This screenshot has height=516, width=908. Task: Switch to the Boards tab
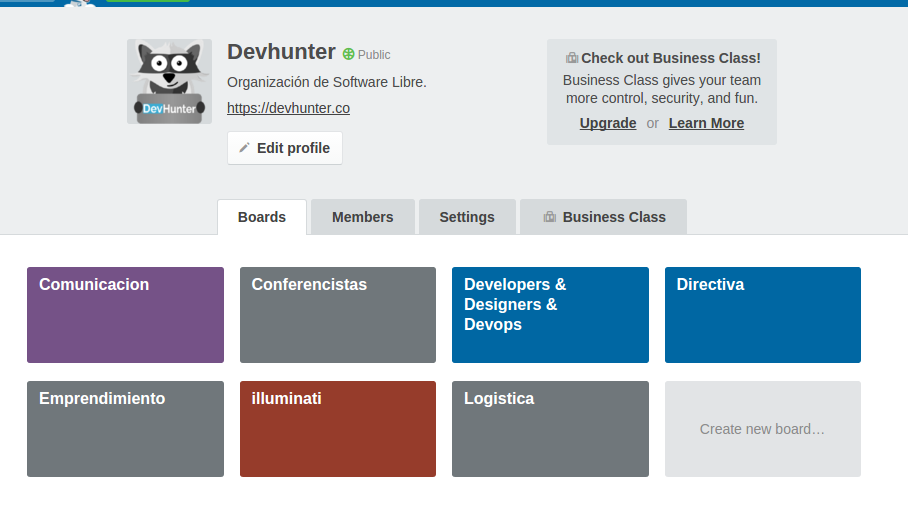pos(262,217)
